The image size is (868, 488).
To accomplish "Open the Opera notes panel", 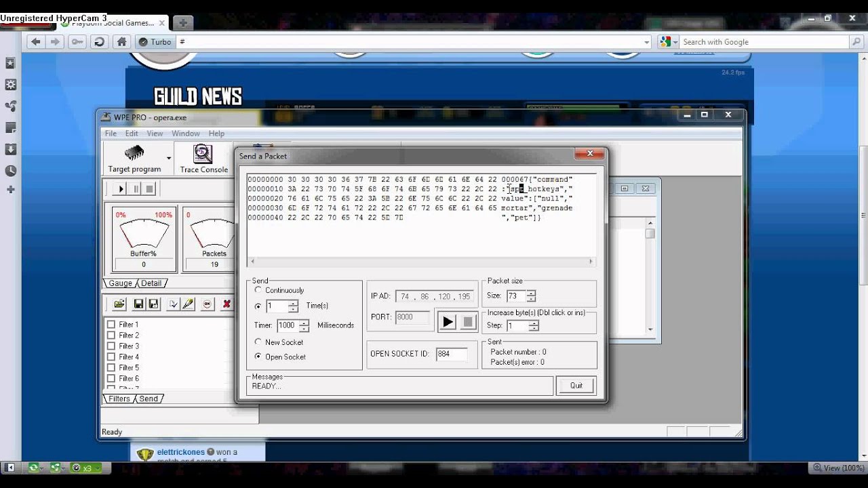I will 10,127.
